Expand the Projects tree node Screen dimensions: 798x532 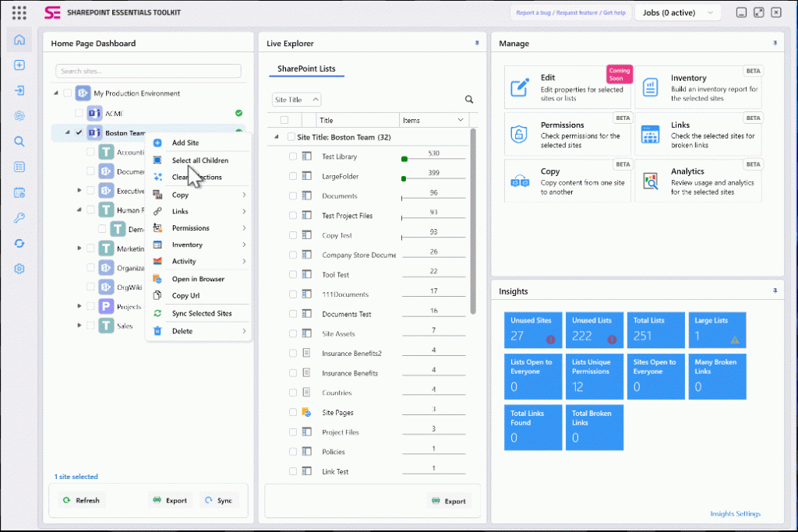(x=78, y=306)
